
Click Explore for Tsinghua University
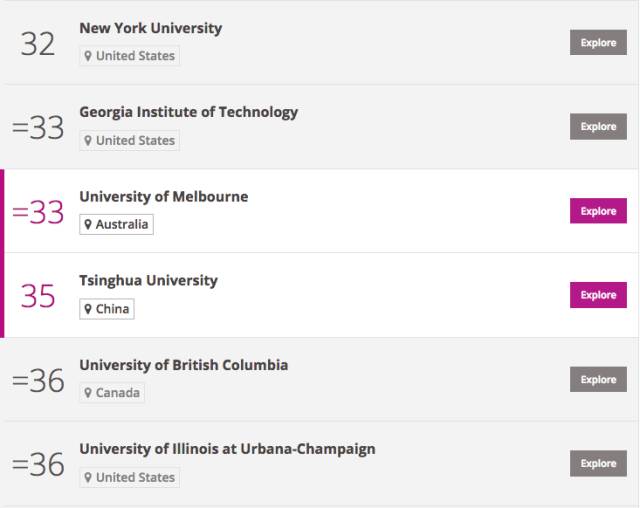598,295
